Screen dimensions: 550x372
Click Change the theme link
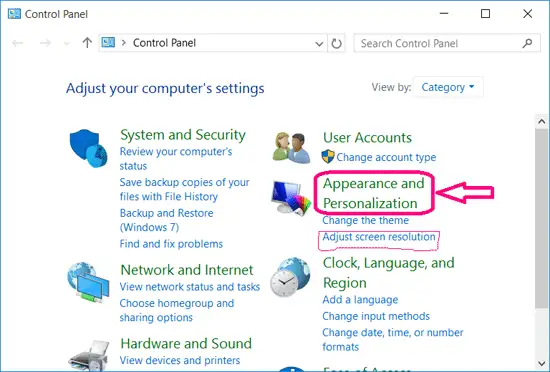tap(365, 220)
